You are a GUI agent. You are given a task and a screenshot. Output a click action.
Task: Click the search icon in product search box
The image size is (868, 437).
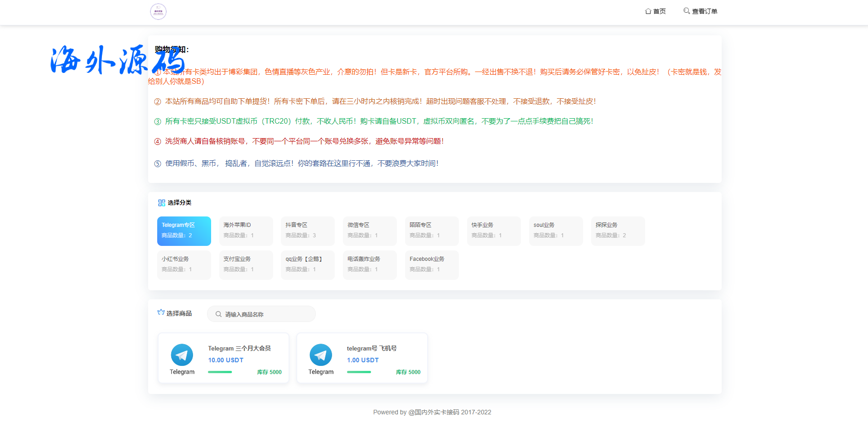[218, 314]
